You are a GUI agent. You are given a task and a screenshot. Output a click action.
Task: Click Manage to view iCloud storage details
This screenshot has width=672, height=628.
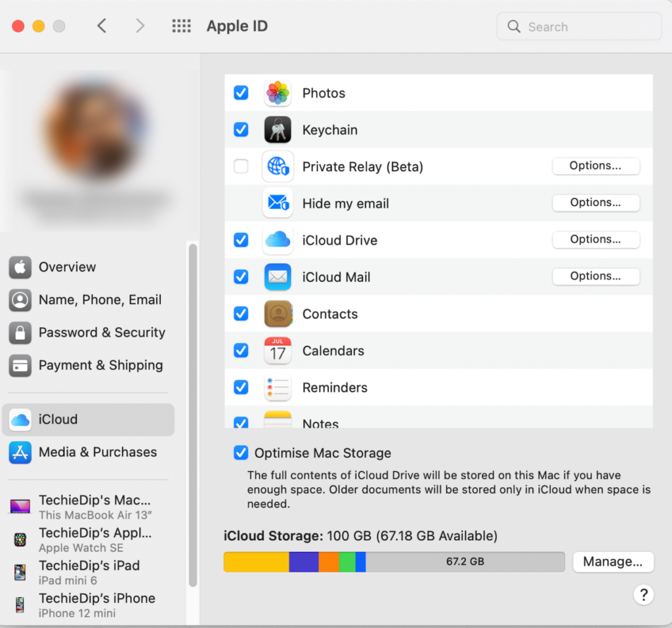[613, 562]
